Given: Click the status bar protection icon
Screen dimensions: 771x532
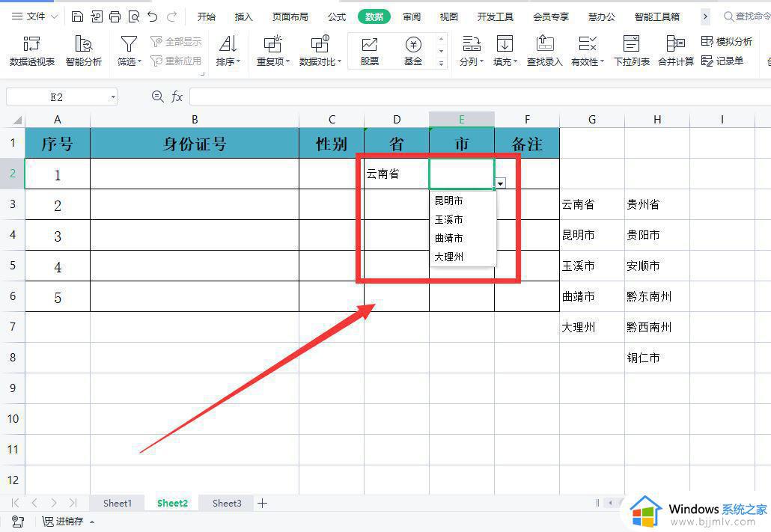Looking at the screenshot, I should 17,522.
